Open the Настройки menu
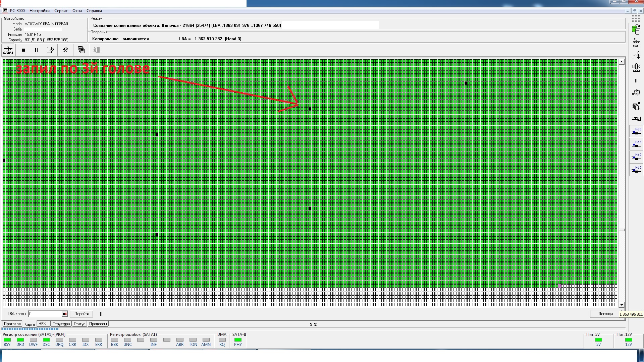The height and width of the screenshot is (362, 644). tap(39, 11)
